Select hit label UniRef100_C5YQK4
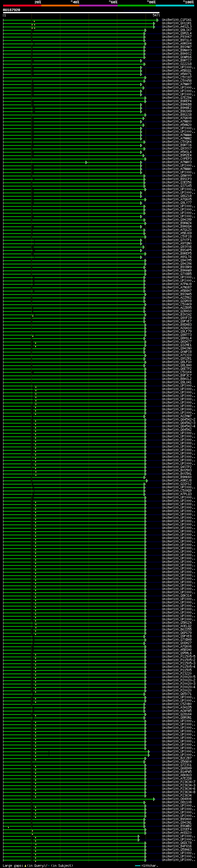 click(177, 142)
